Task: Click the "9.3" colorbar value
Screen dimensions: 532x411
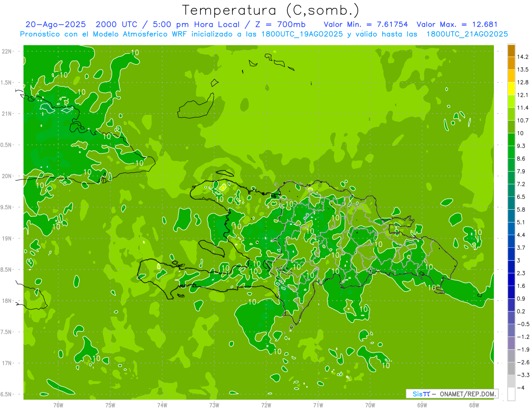Action: point(522,146)
